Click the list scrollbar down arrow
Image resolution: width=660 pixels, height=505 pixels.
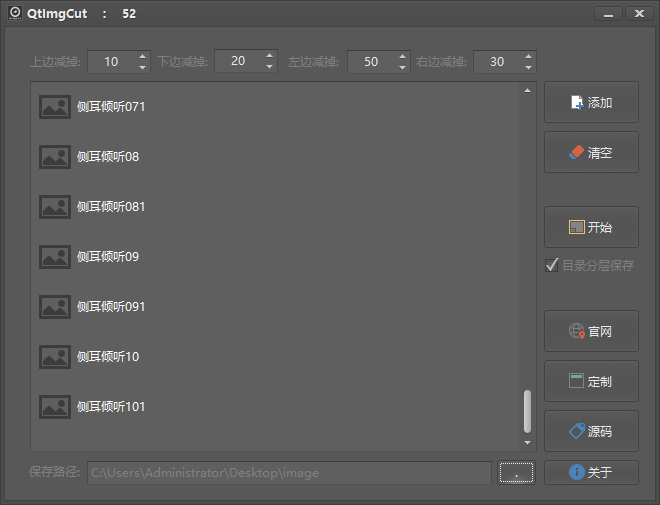pyautogui.click(x=527, y=443)
